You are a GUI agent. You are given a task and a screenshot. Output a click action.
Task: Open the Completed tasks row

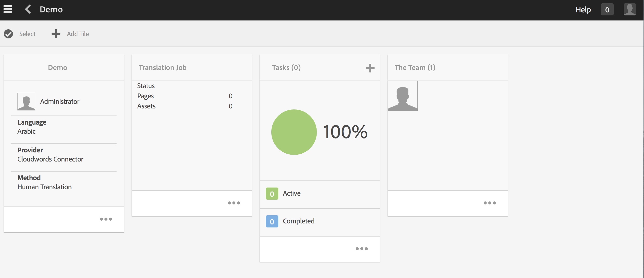[298, 221]
